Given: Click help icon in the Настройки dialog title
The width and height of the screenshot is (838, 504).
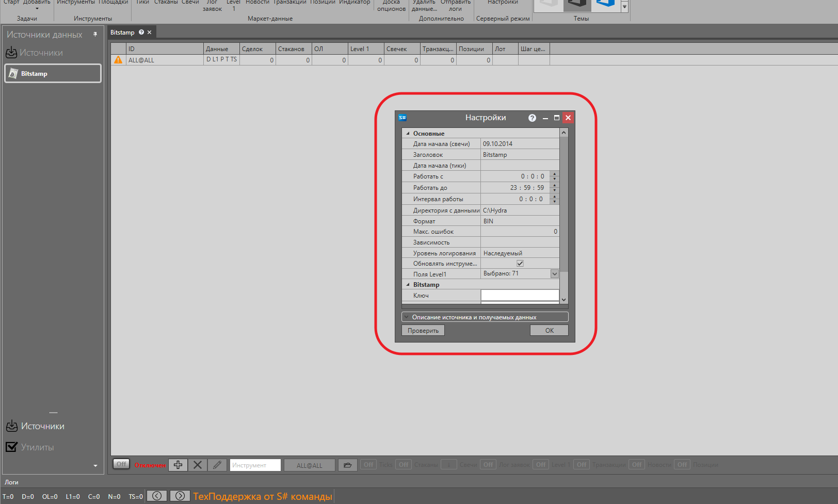Looking at the screenshot, I should 532,118.
